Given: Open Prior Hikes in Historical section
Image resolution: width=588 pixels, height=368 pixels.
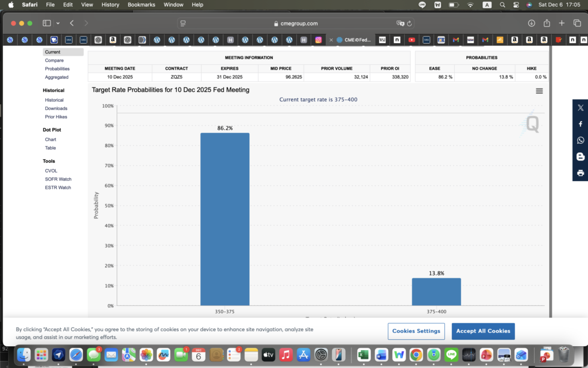Looking at the screenshot, I should click(56, 117).
